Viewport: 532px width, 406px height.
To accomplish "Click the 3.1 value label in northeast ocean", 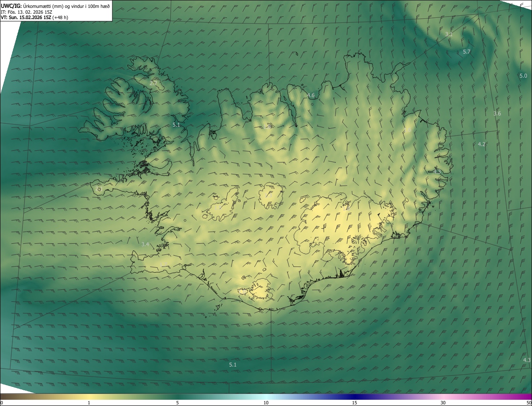I will tap(448, 34).
